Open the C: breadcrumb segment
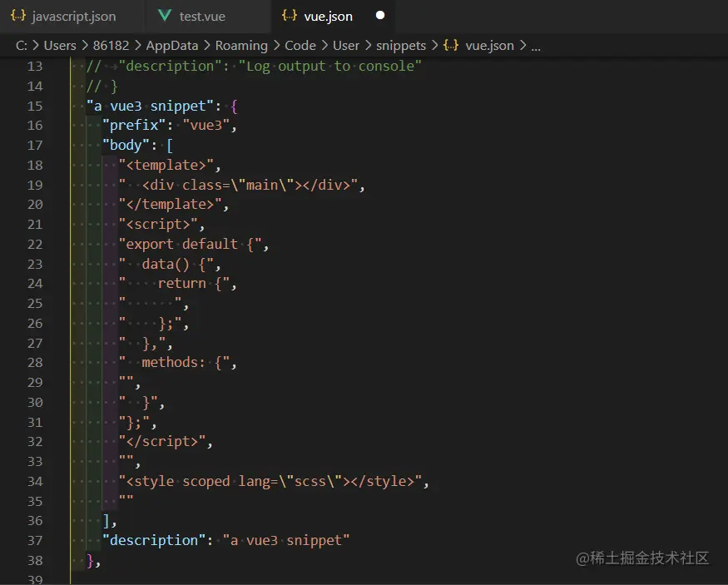Viewport: 728px width, 585px height. pos(22,46)
